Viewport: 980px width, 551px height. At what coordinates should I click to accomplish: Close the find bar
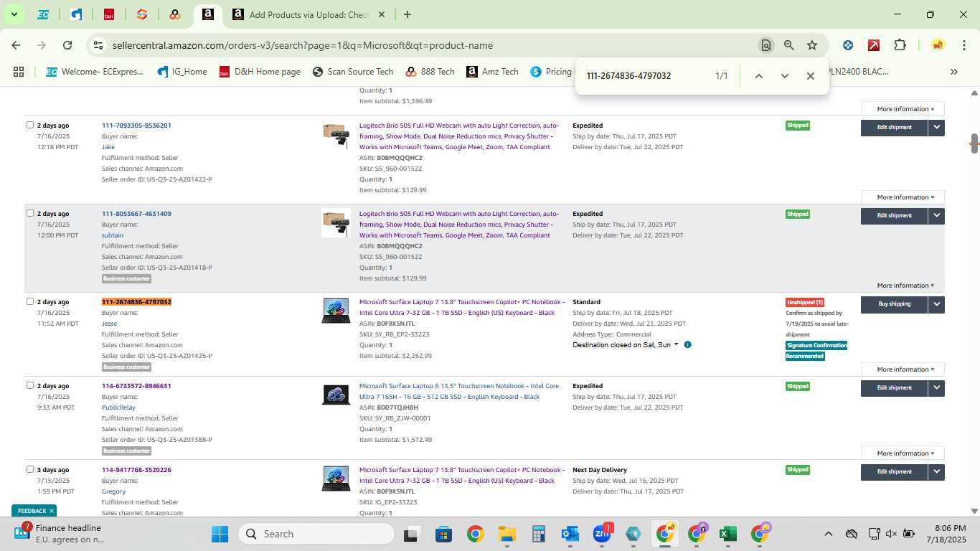click(810, 76)
